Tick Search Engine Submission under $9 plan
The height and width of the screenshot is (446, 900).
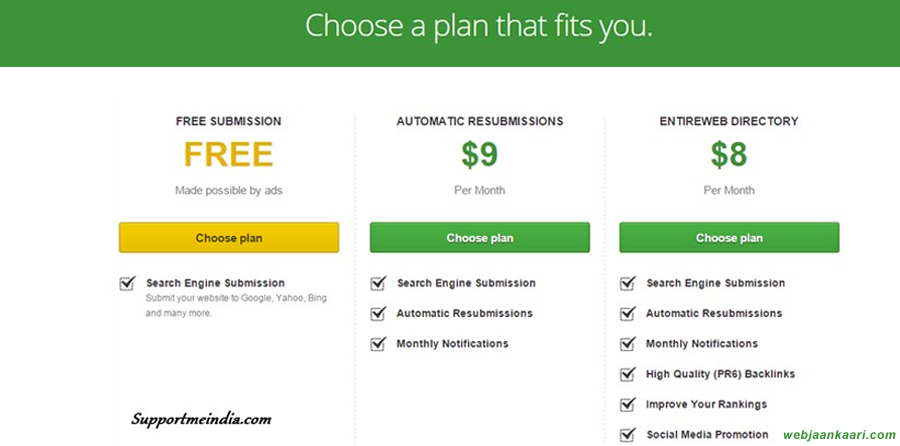pos(378,283)
